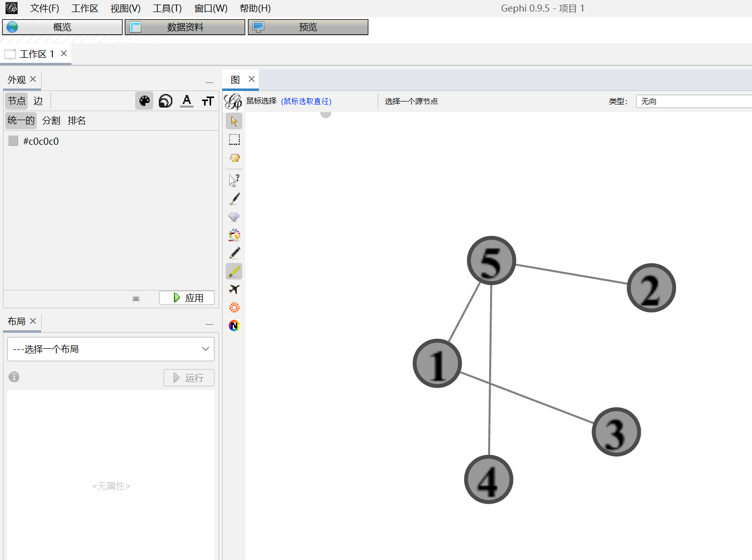Select the yellow edge pencil tool
Screen dimensions: 752x560
[x=234, y=271]
